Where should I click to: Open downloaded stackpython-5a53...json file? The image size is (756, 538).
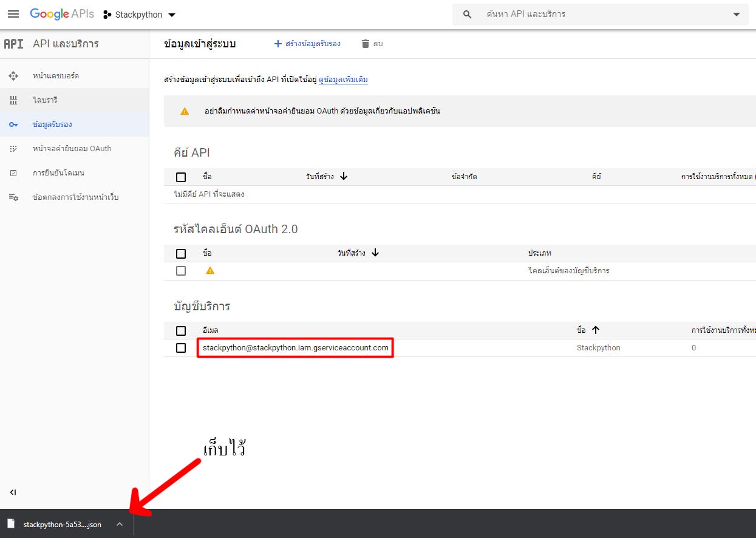coord(63,524)
